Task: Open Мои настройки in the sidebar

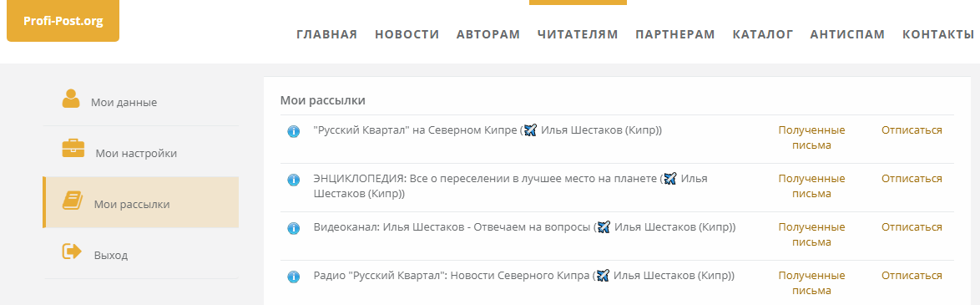Action: pyautogui.click(x=136, y=154)
